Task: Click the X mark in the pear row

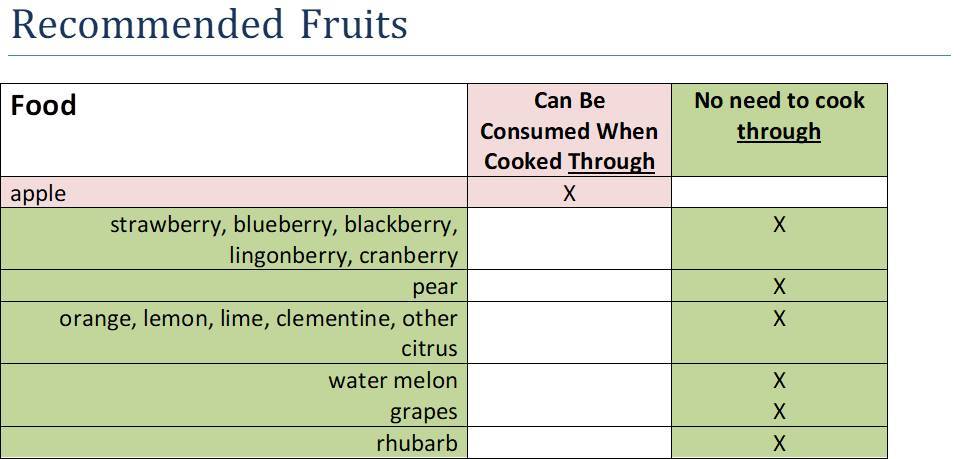Action: [779, 287]
